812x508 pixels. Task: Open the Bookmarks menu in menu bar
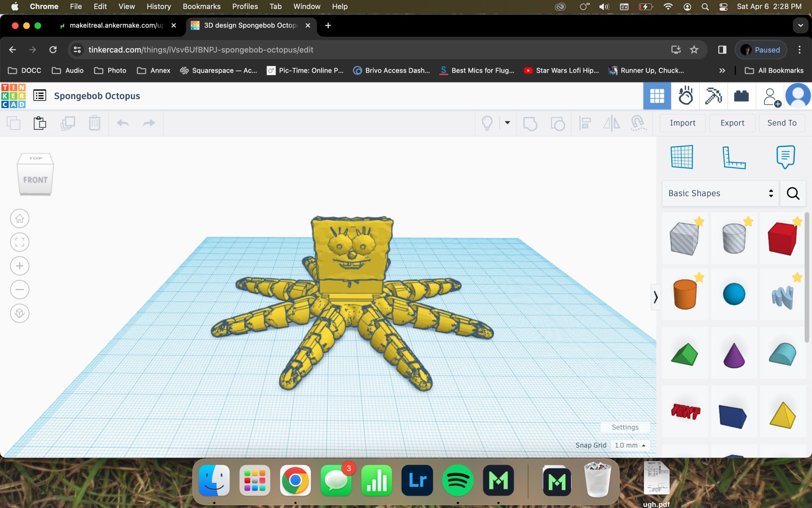click(x=201, y=6)
